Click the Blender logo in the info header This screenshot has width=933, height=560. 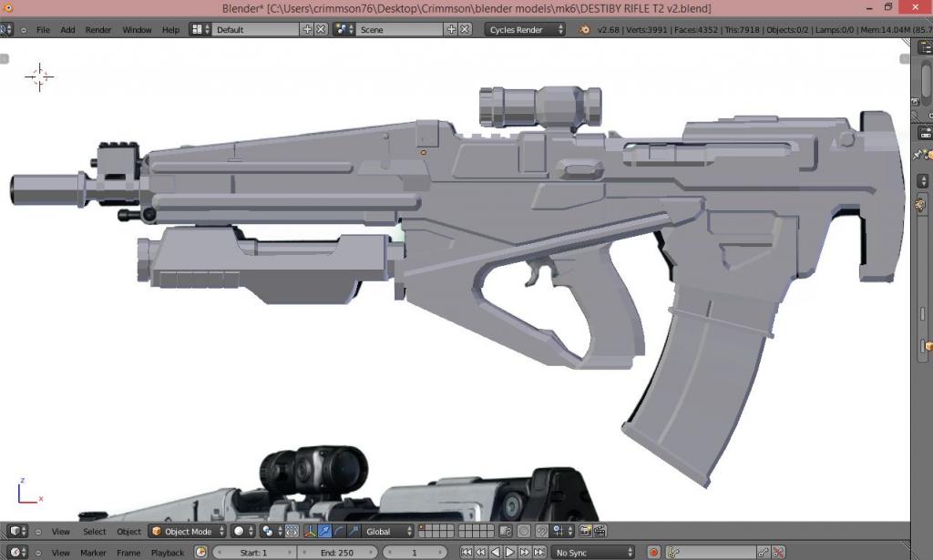click(584, 30)
